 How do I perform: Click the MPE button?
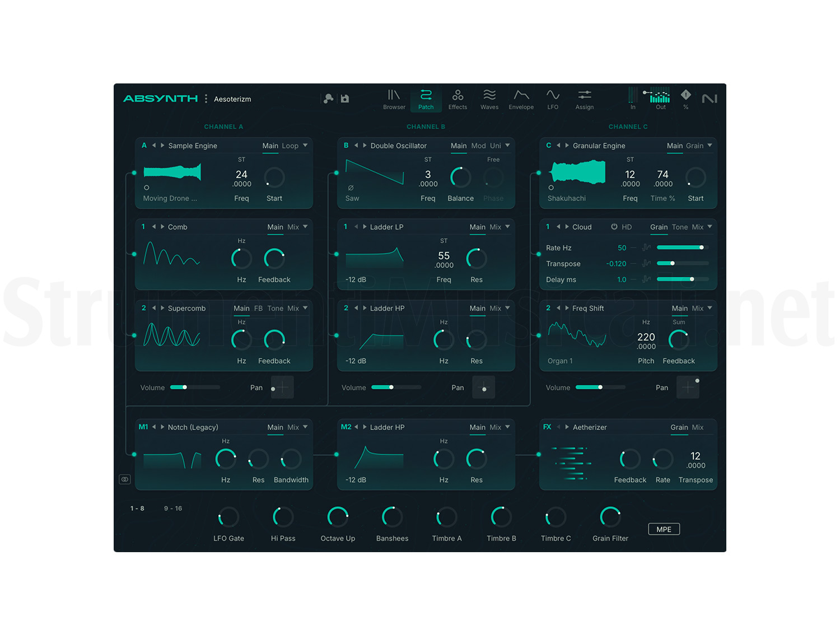point(664,529)
